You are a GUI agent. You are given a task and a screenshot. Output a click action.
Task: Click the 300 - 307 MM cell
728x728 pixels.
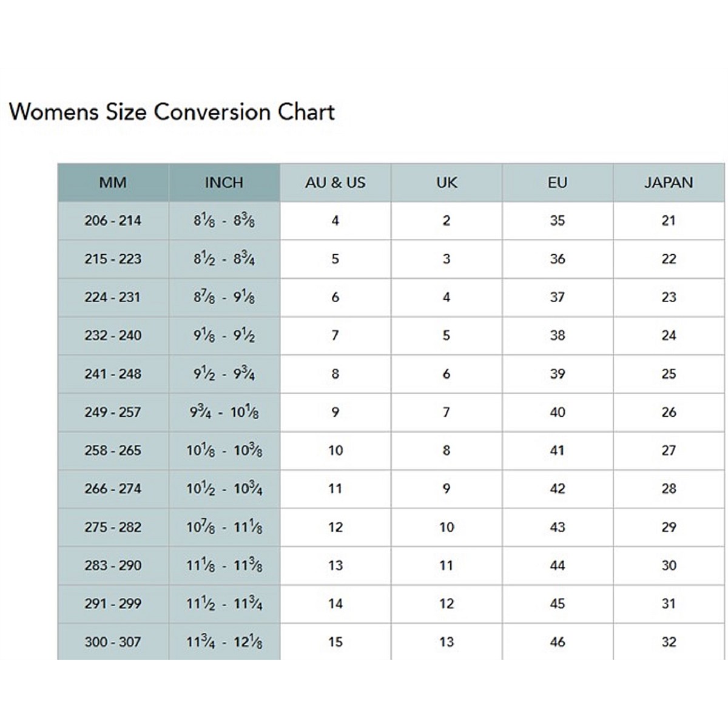pyautogui.click(x=113, y=642)
